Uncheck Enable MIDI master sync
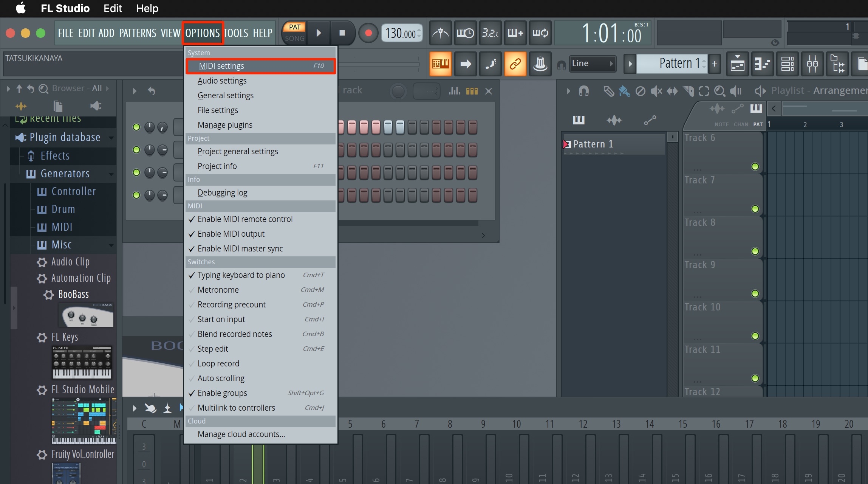Image resolution: width=868 pixels, height=484 pixels. pos(260,249)
